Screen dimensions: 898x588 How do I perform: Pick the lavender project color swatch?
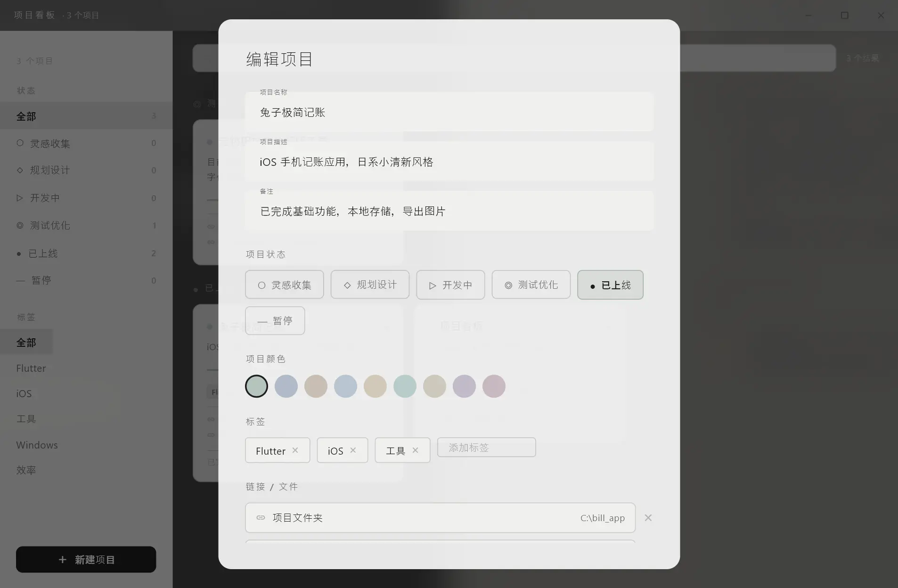(465, 386)
